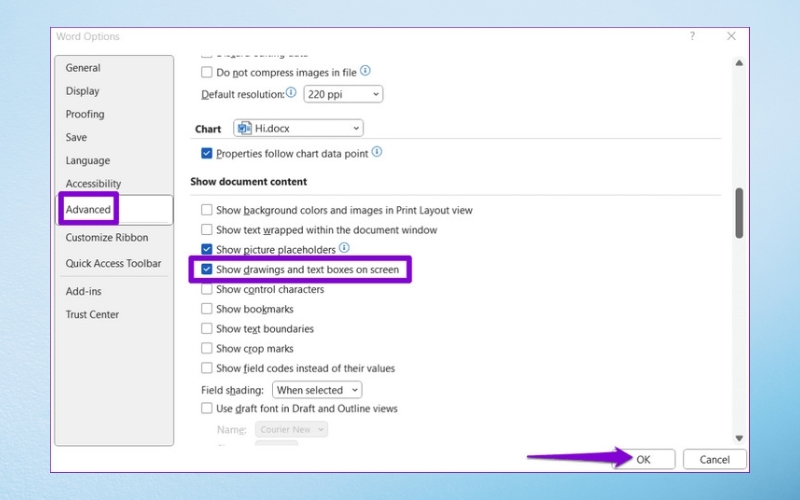
Task: Click the question mark Help icon
Action: [692, 36]
